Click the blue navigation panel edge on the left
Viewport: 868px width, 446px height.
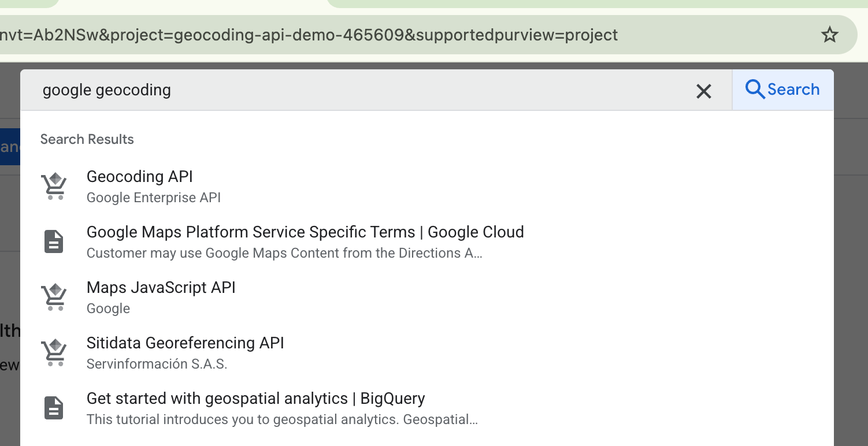pyautogui.click(x=10, y=146)
